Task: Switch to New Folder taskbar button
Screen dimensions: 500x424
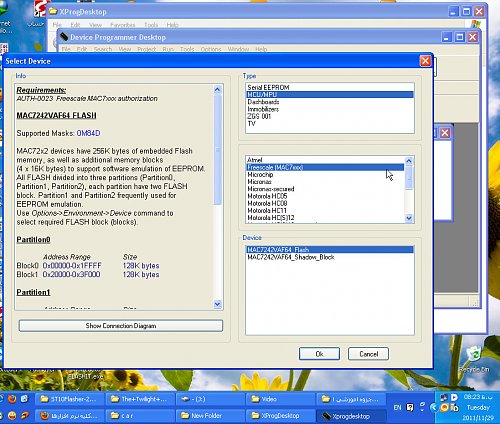Action: pyautogui.click(x=210, y=416)
